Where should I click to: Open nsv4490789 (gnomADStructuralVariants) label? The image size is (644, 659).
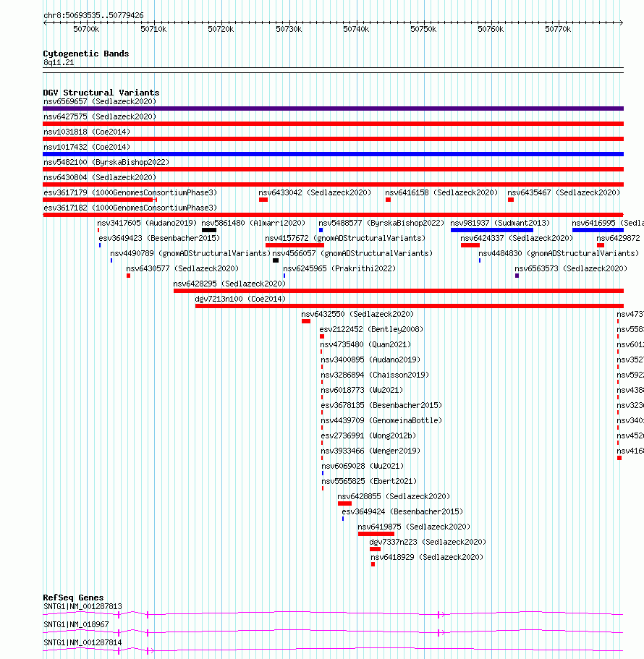[x=190, y=253]
